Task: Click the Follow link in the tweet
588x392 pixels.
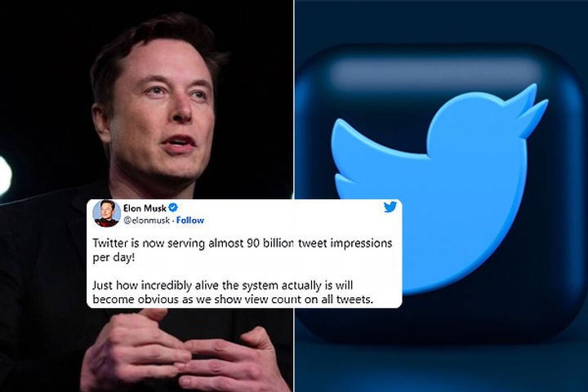Action: (x=190, y=220)
